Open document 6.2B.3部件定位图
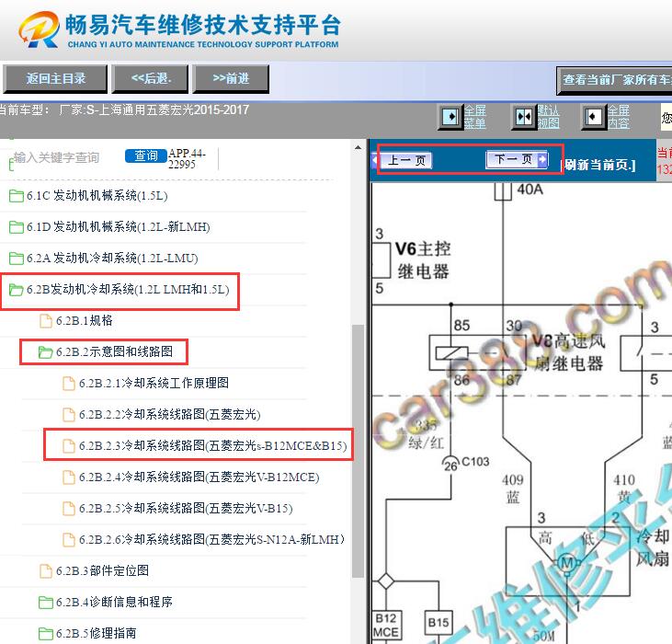 102,570
